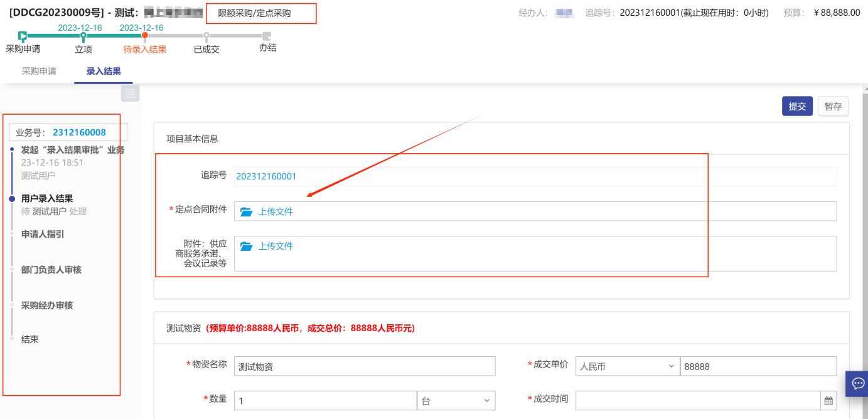Click business number 2312160008
Screen dimensions: 868x419
[x=79, y=132]
